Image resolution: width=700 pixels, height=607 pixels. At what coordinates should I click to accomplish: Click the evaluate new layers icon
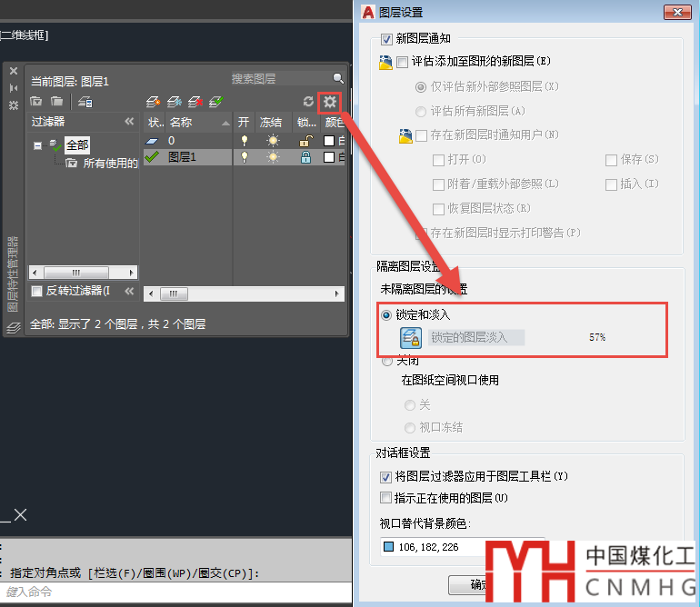pos(385,62)
